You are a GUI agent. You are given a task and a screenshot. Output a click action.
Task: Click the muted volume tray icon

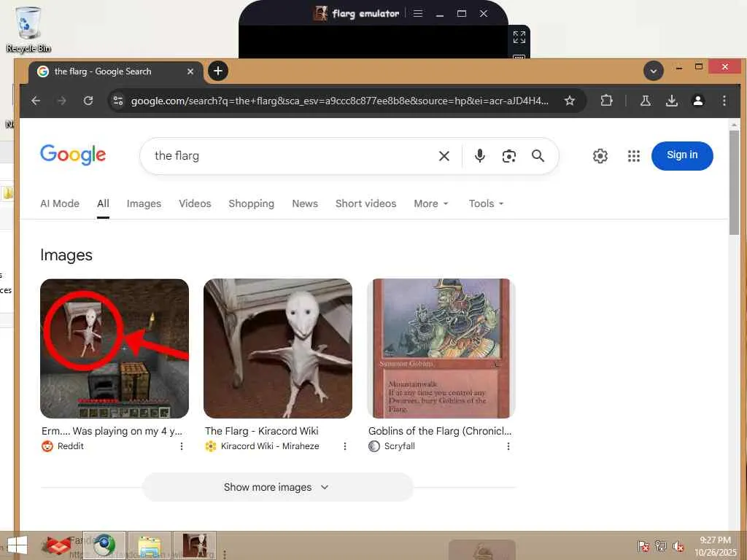tap(678, 545)
